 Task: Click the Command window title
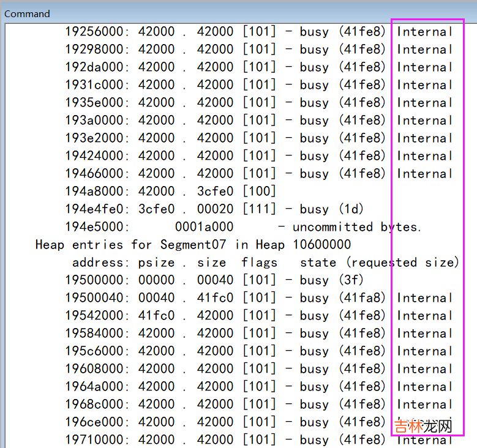[28, 13]
